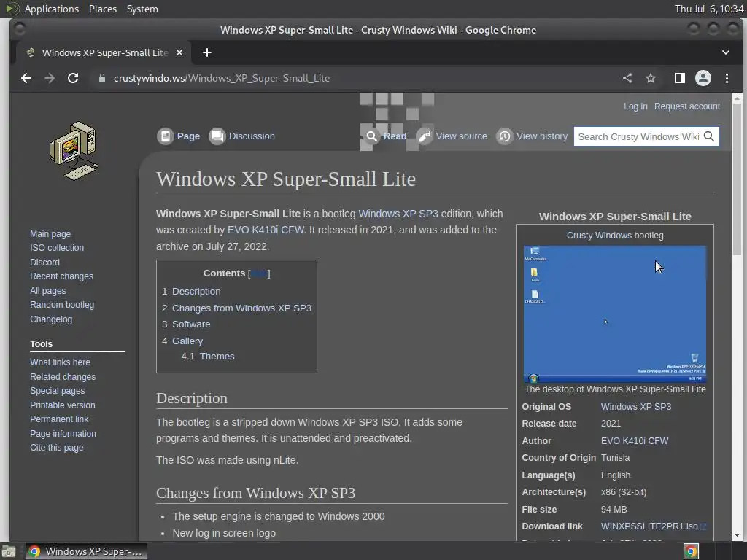The width and height of the screenshot is (747, 560).
Task: Open Main page in the sidebar
Action: pos(50,234)
